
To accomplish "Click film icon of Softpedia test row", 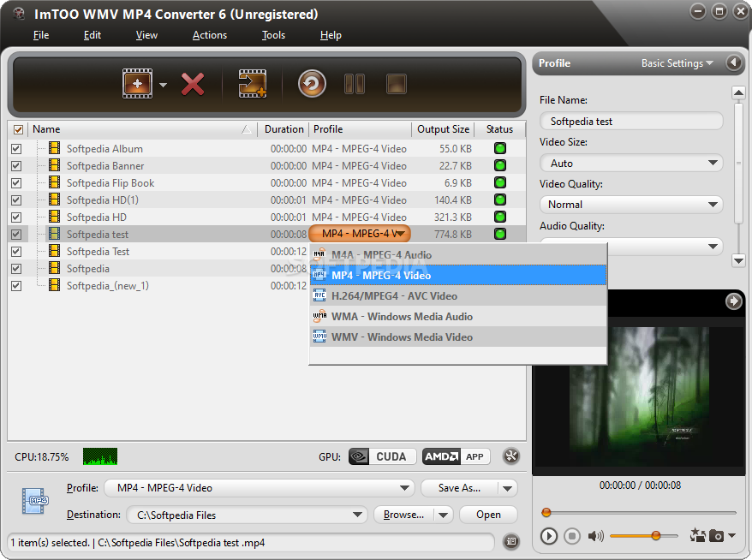I will coord(55,234).
